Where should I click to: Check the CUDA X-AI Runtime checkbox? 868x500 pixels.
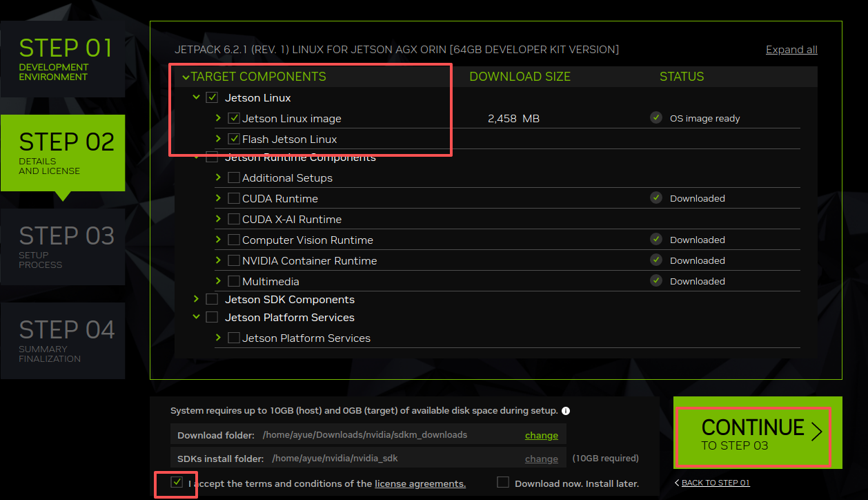click(234, 219)
